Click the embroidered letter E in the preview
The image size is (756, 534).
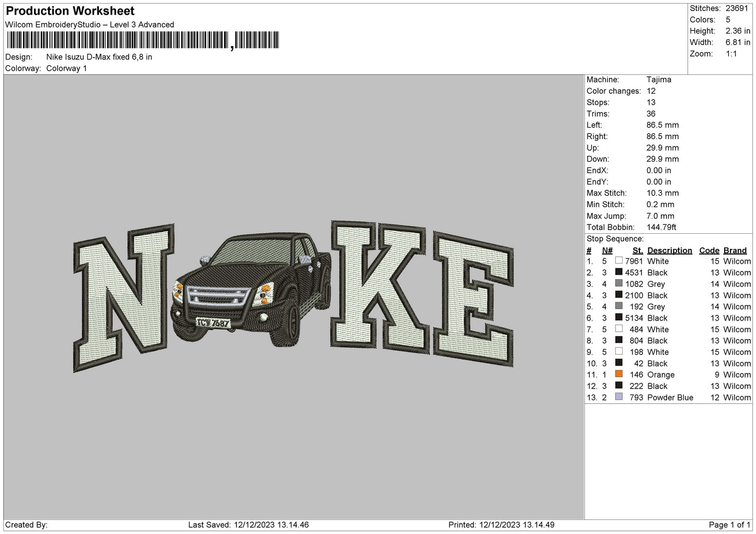click(473, 300)
